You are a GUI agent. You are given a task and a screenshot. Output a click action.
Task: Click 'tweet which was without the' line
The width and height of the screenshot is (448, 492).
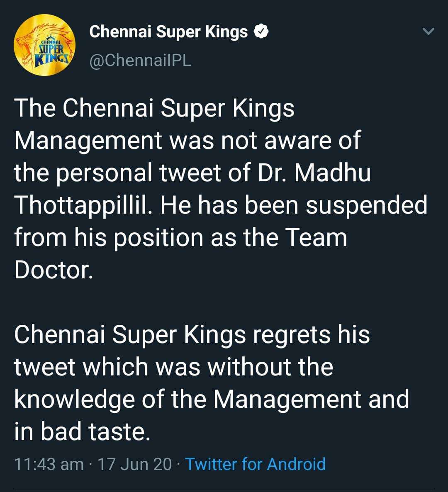[x=174, y=367]
